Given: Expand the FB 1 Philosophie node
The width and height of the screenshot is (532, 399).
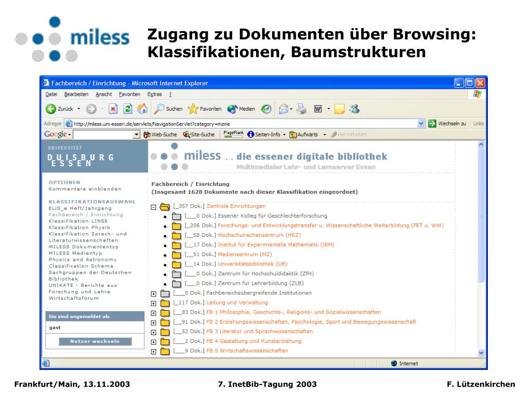Looking at the screenshot, I should click(154, 313).
